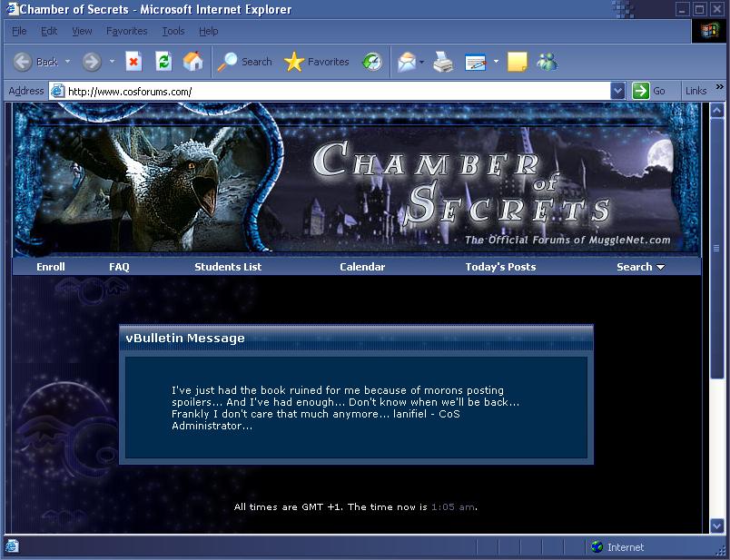Expand the Mail dropdown arrow
Screen dimensions: 730x560
pyautogui.click(x=422, y=62)
